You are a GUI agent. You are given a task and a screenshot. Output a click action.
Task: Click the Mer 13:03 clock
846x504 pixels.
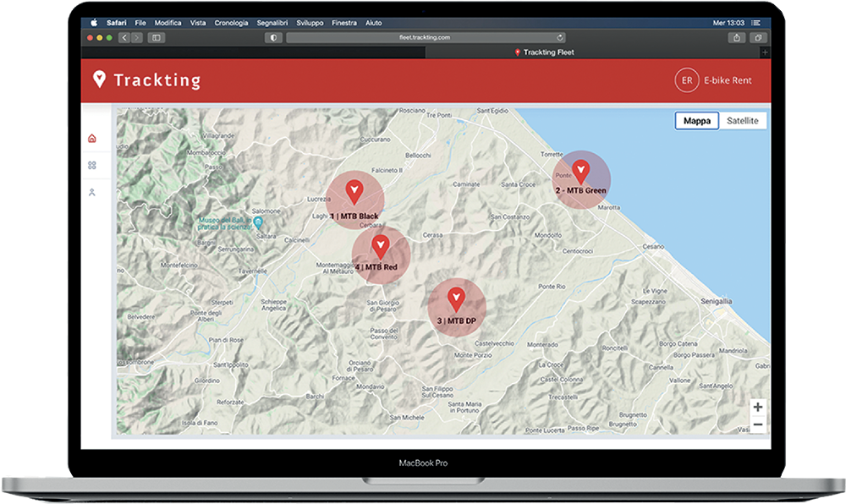coord(728,23)
